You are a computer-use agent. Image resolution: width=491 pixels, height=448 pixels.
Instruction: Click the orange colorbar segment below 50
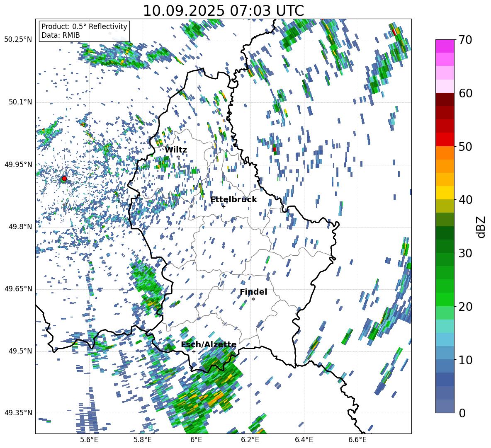coord(445,153)
